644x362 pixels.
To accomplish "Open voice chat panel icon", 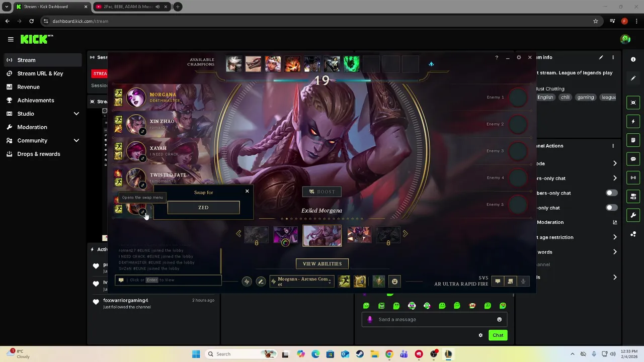I will [x=510, y=282].
